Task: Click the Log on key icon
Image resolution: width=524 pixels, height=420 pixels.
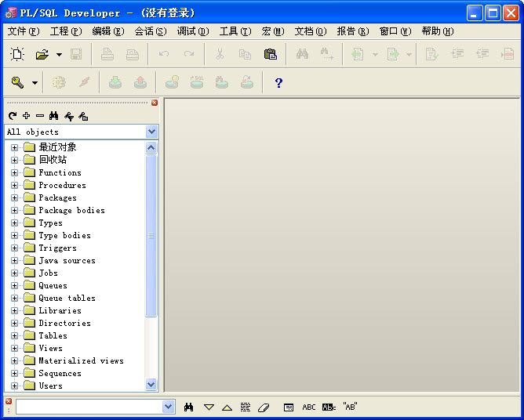Action: pyautogui.click(x=17, y=82)
